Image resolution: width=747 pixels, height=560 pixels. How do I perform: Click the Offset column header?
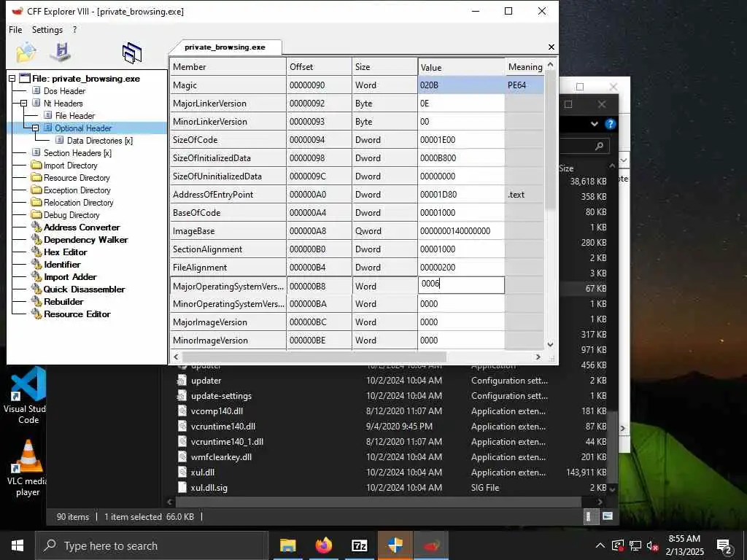320,66
